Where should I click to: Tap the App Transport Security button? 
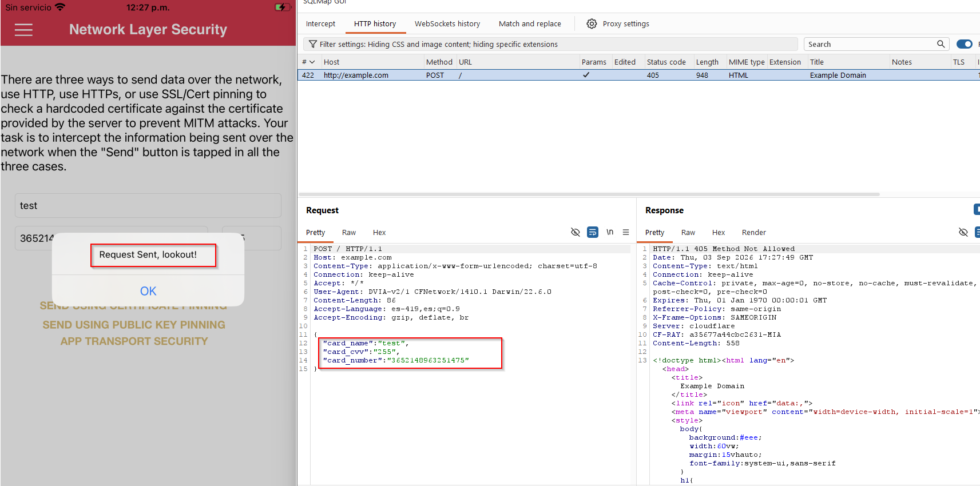pos(134,341)
